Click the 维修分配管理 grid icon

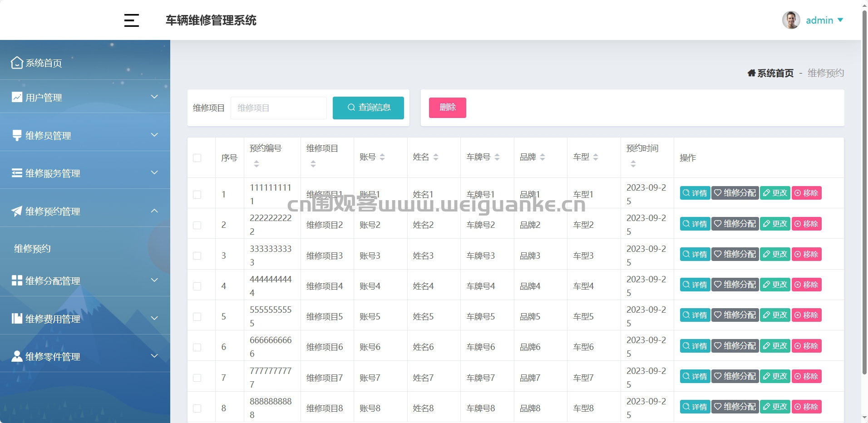point(17,280)
